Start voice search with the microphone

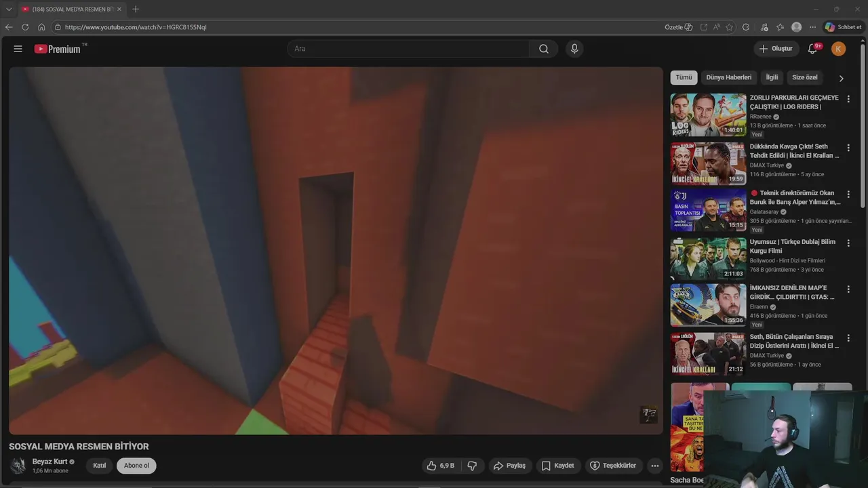[574, 49]
